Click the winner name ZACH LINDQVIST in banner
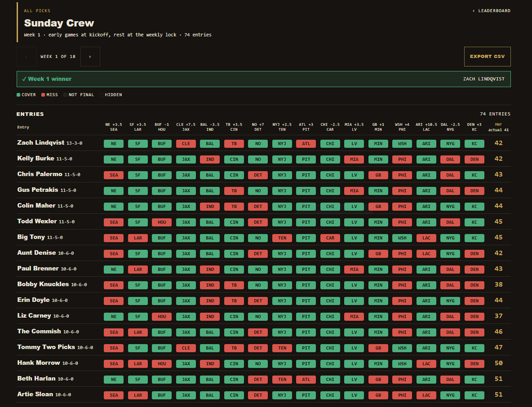Screen dimensions: 532x407 pos(484,79)
